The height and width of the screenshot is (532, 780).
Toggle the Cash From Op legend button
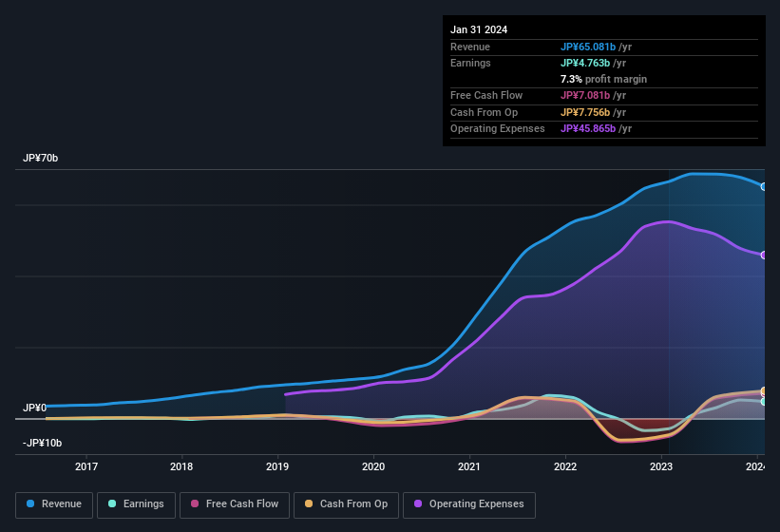346,505
